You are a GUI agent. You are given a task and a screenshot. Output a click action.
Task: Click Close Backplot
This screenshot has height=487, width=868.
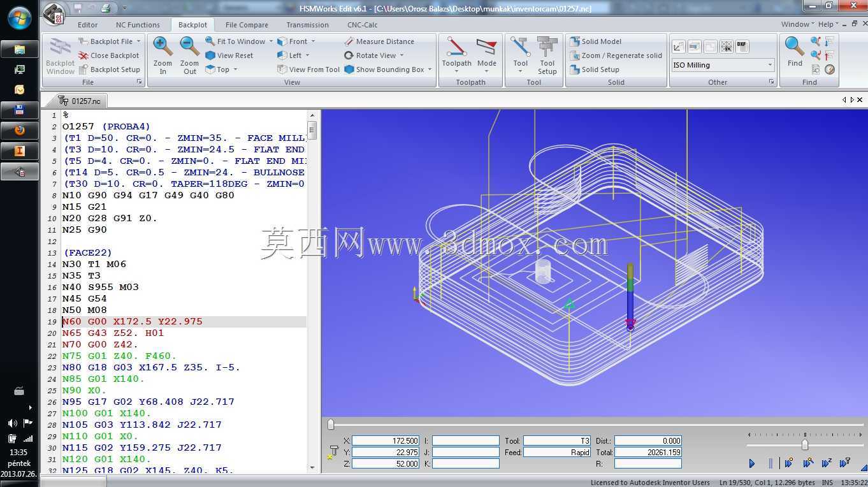(x=109, y=55)
